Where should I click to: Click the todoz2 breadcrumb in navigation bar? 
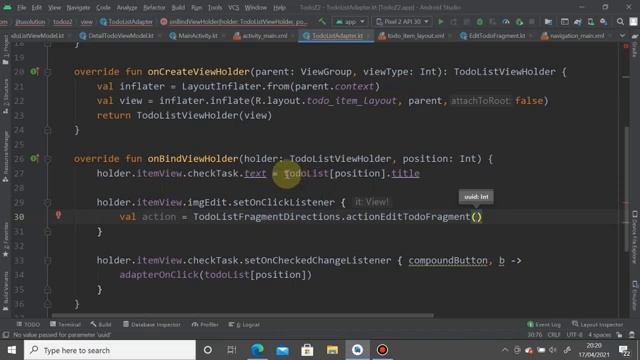[x=62, y=22]
